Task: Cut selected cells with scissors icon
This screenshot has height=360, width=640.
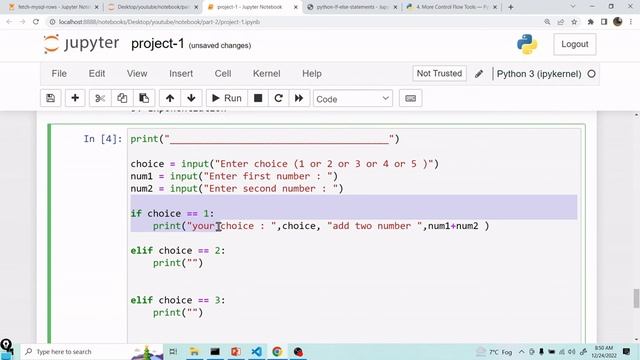Action: [x=100, y=98]
